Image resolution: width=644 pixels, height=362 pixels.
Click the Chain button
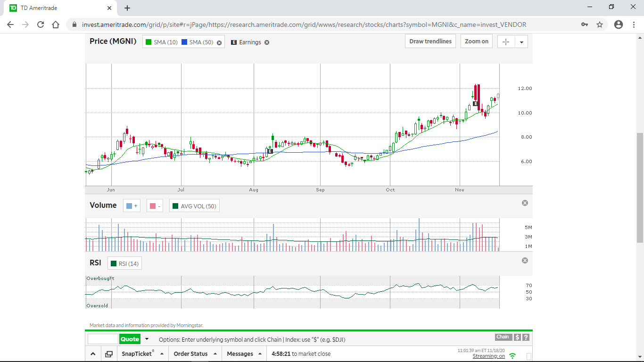(x=503, y=337)
